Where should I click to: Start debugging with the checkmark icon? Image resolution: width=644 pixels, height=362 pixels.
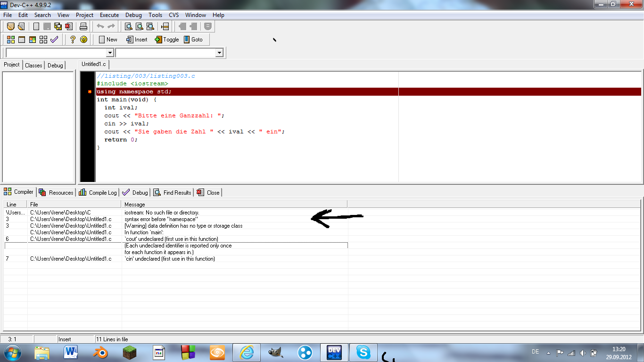(x=54, y=40)
